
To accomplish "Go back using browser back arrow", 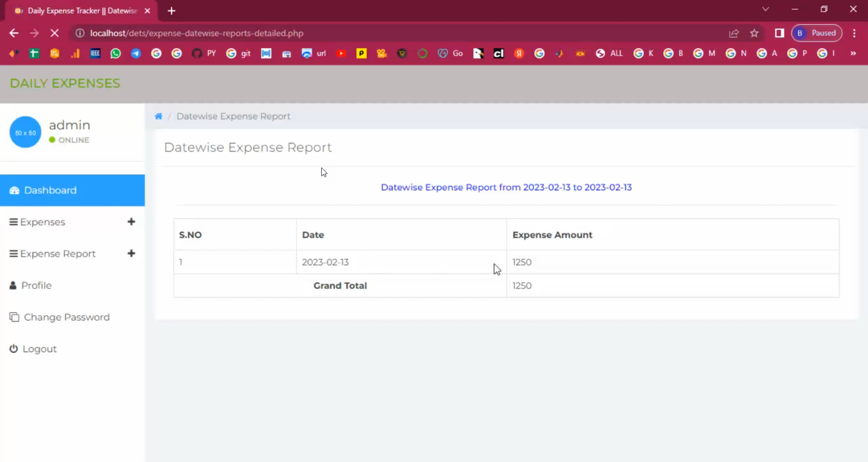I will coord(14,34).
